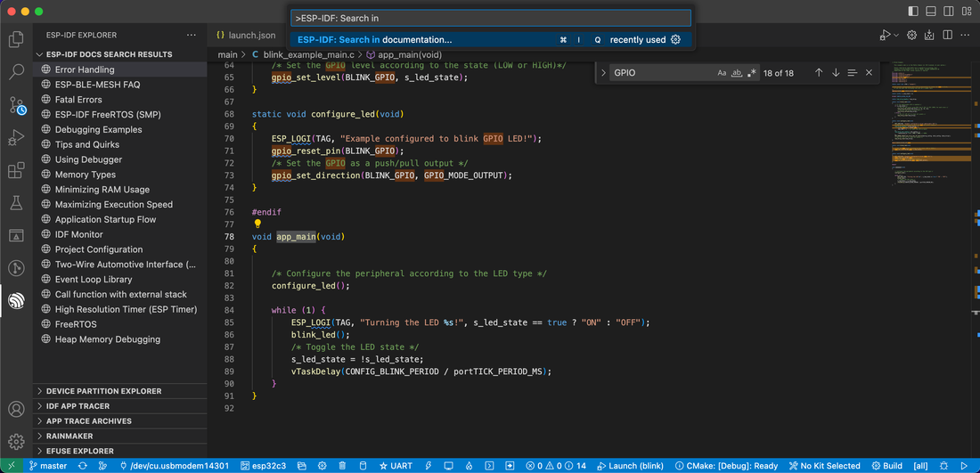
Task: Toggle Match Whole Word in find widget
Action: pyautogui.click(x=737, y=73)
